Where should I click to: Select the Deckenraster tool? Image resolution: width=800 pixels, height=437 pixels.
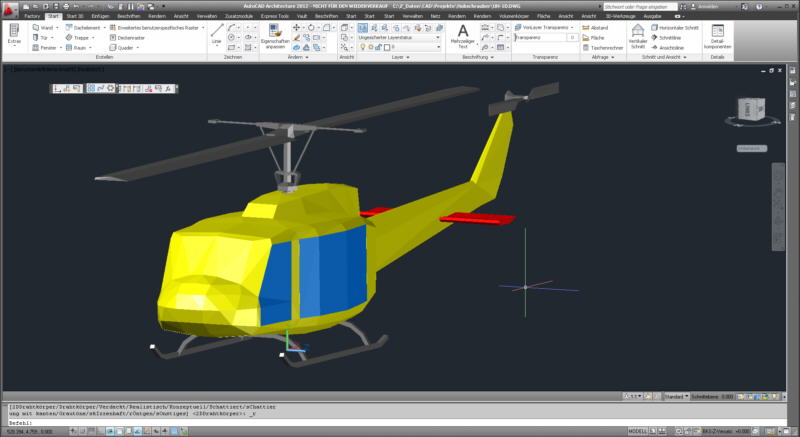coord(127,38)
